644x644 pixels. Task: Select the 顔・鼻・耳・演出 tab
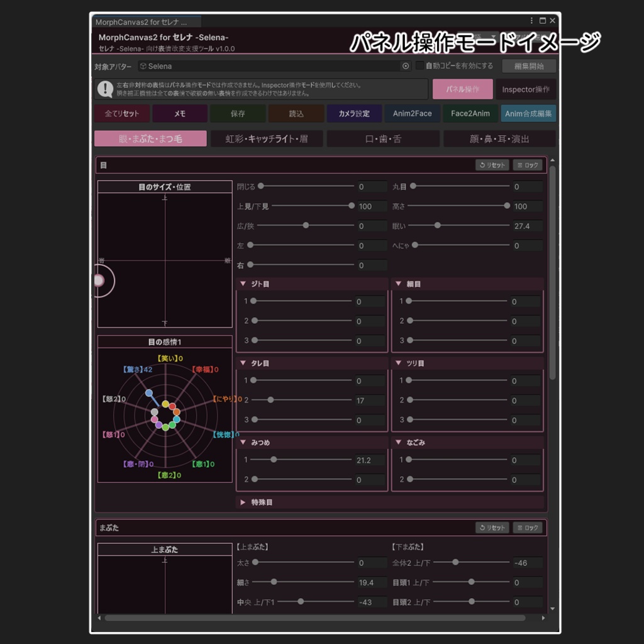coord(499,139)
